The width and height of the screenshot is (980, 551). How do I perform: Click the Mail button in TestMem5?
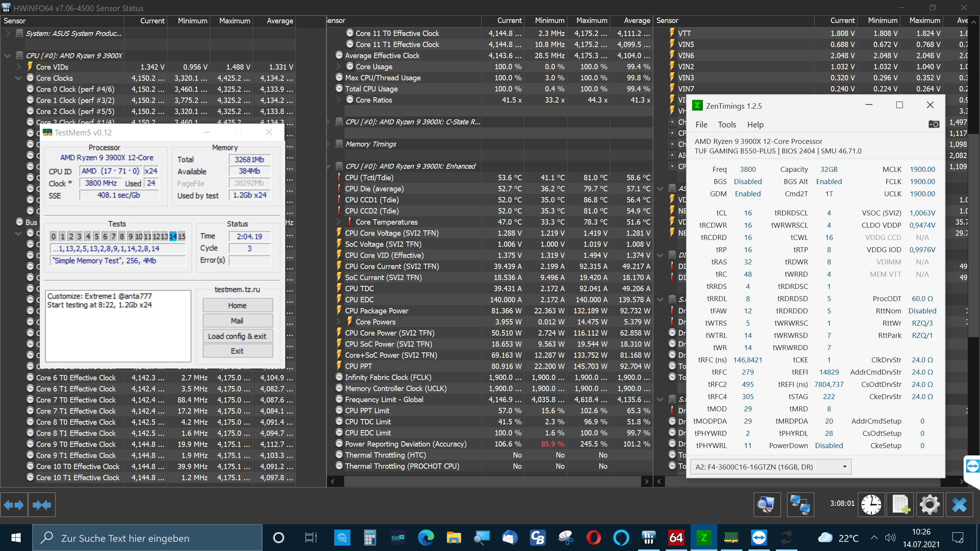coord(237,321)
